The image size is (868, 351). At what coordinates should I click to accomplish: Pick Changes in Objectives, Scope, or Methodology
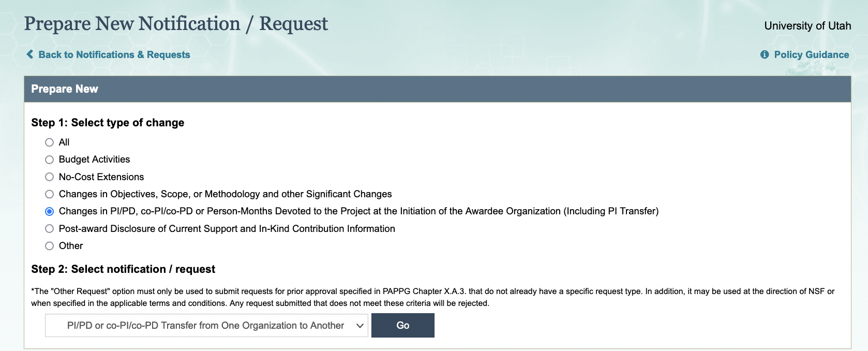point(50,194)
